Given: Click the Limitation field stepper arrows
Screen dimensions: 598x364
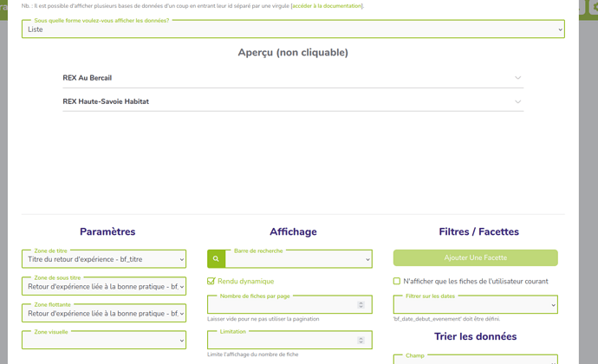Looking at the screenshot, I should pos(361,341).
